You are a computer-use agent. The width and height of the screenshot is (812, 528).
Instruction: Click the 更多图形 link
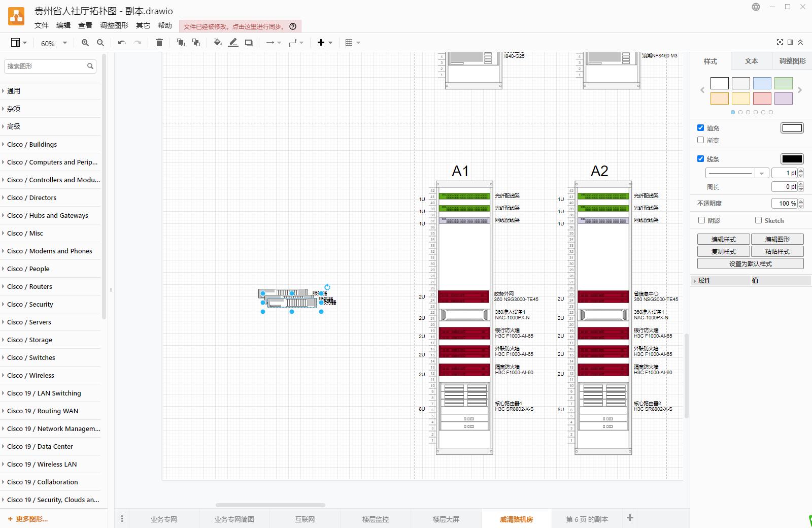(x=28, y=519)
